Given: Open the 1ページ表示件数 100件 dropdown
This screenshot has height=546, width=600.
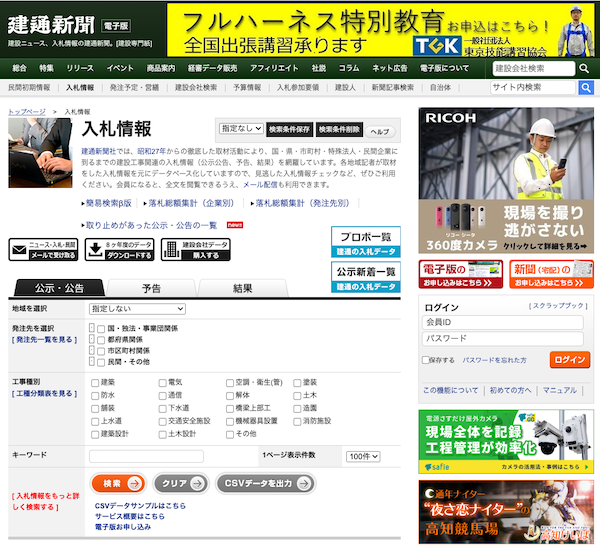Looking at the screenshot, I should click(362, 456).
